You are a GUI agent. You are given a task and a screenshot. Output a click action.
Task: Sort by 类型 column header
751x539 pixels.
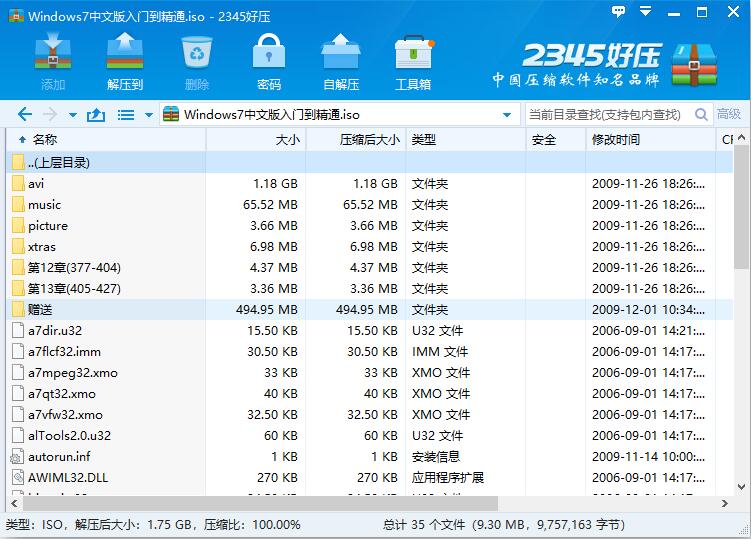tap(466, 139)
